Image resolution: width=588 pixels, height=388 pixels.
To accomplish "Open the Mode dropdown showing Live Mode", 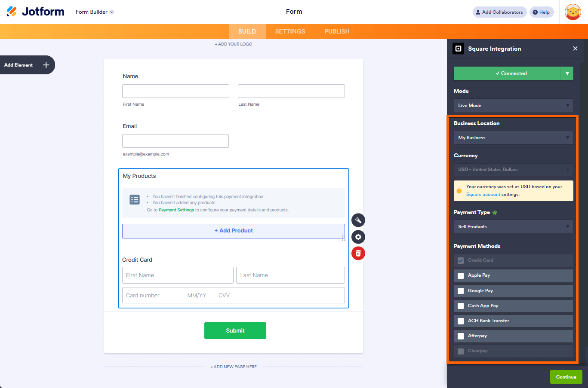I will click(514, 105).
